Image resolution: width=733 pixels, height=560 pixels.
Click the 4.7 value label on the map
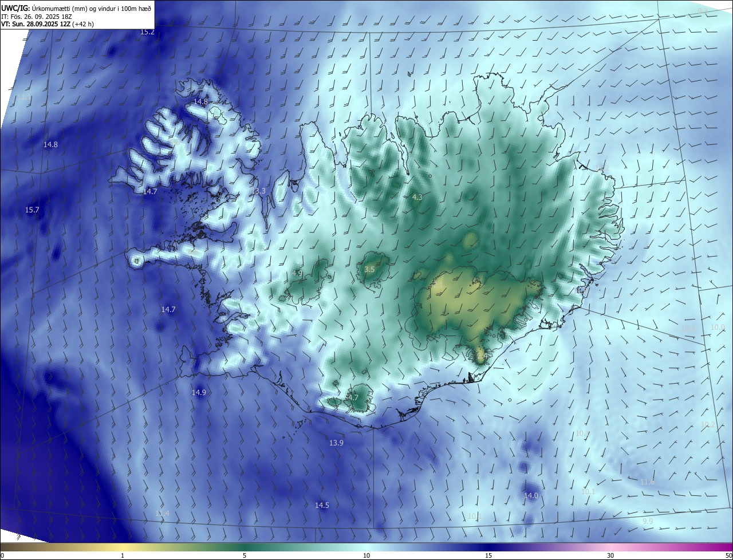(x=353, y=397)
